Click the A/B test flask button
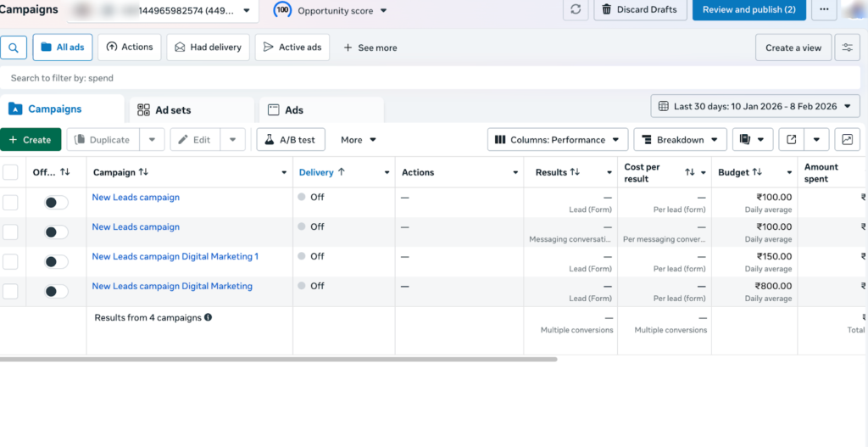 coord(291,140)
